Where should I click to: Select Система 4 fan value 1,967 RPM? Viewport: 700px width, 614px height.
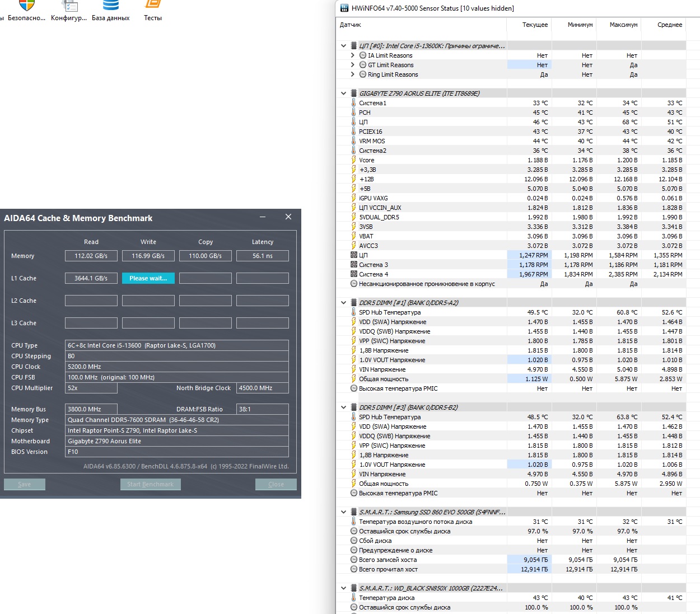pos(534,274)
